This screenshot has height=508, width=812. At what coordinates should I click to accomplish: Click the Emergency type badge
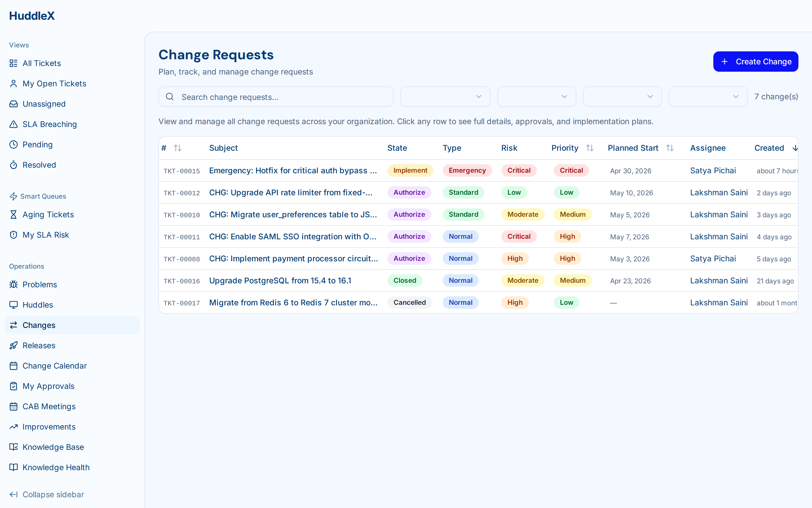tap(467, 170)
